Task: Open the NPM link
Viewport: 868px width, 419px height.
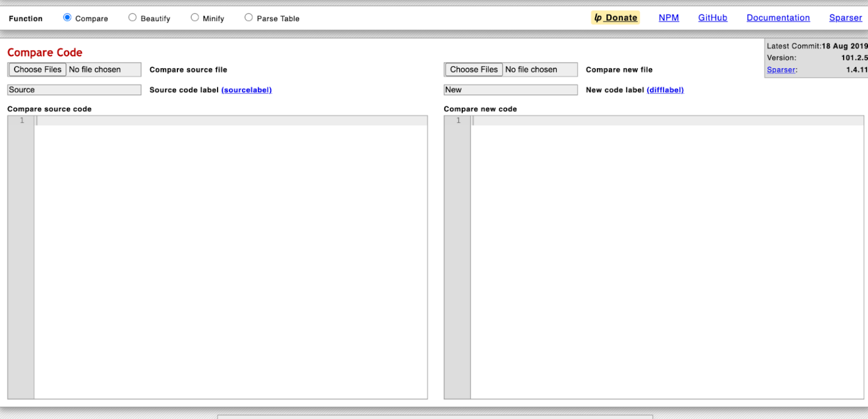Action: (669, 18)
